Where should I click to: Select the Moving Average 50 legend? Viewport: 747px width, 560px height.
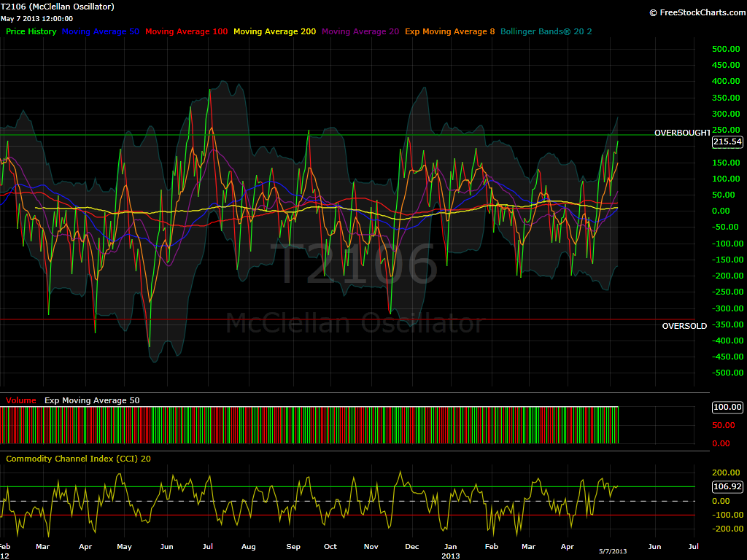pos(101,31)
